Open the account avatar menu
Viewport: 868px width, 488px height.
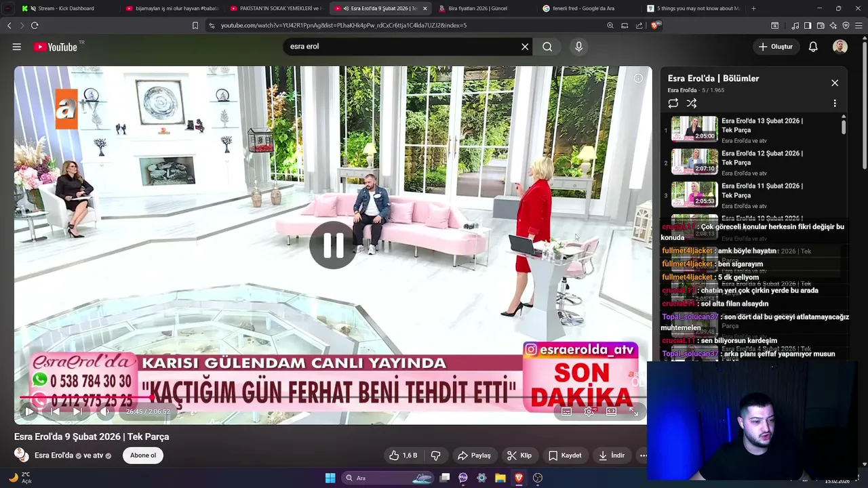840,47
